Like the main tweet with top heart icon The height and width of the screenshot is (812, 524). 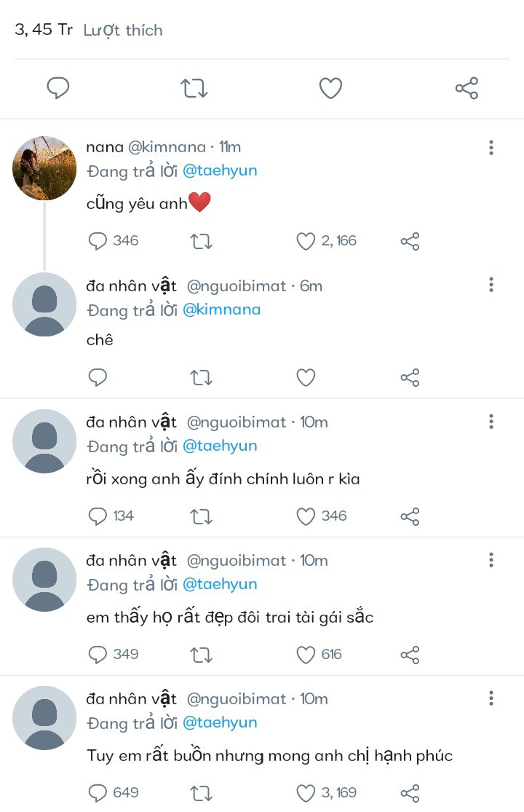pyautogui.click(x=330, y=89)
